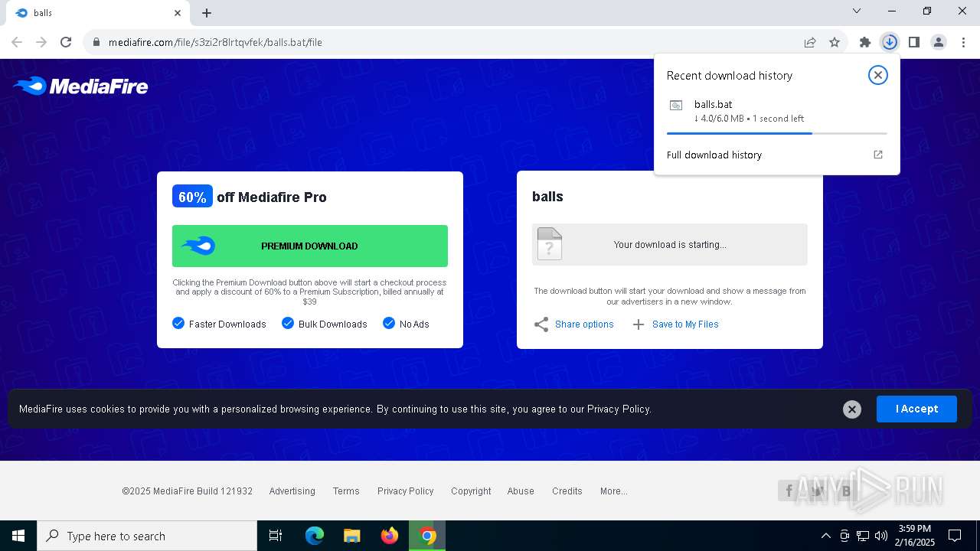This screenshot has height=551, width=980.
Task: Click the unknown file type icon
Action: pos(550,244)
